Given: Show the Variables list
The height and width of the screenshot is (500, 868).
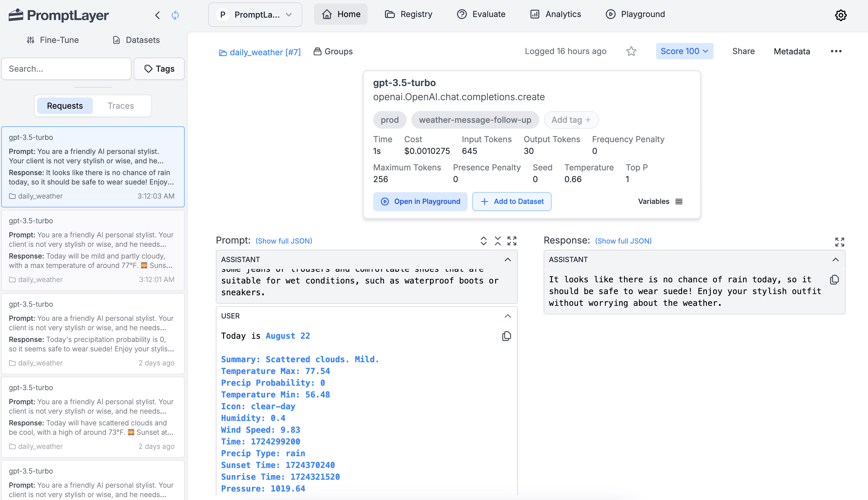Looking at the screenshot, I should coord(660,201).
